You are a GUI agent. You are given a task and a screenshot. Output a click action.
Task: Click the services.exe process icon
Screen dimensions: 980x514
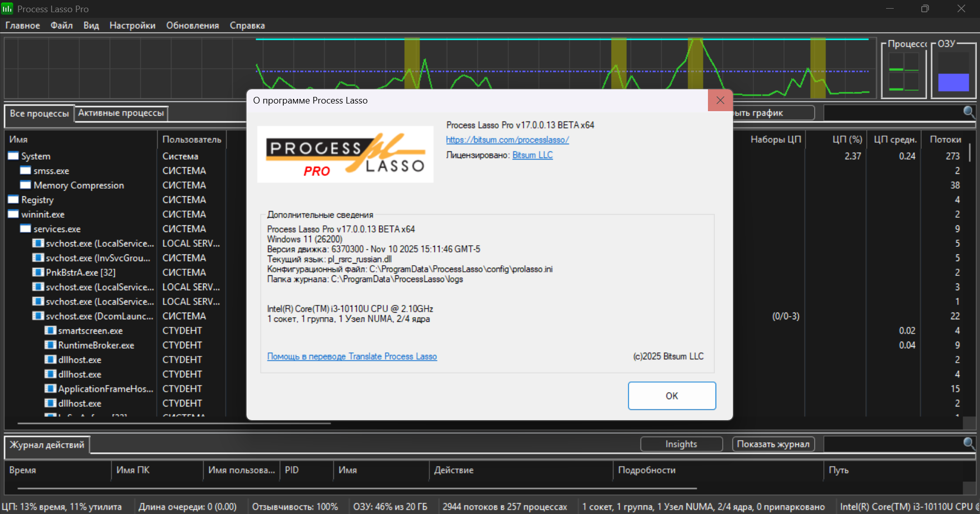pos(26,228)
